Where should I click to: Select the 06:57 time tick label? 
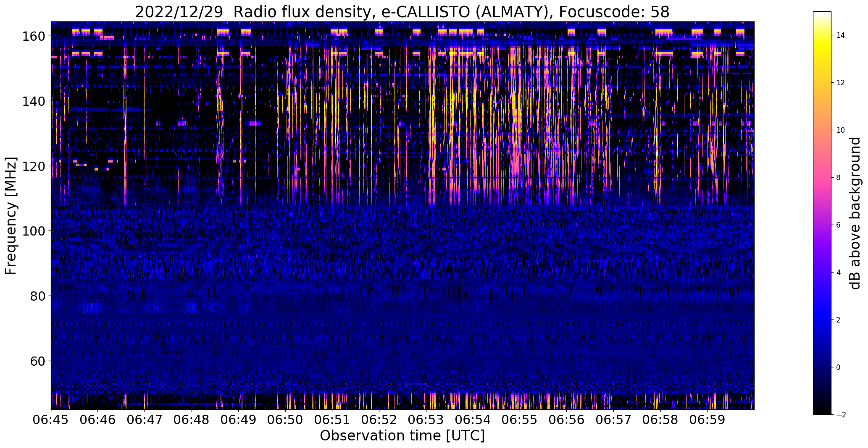tap(614, 419)
